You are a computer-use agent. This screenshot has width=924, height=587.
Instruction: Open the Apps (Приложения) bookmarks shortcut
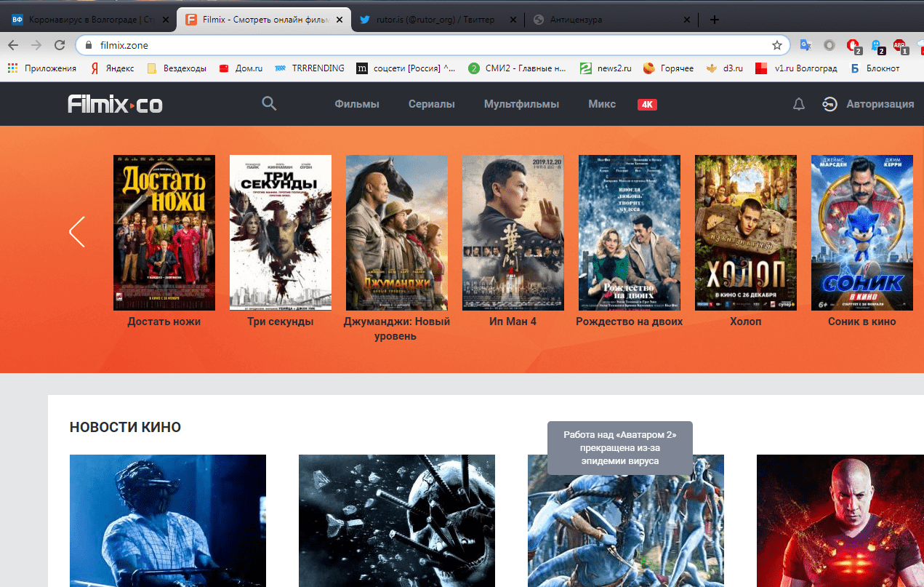(42, 68)
